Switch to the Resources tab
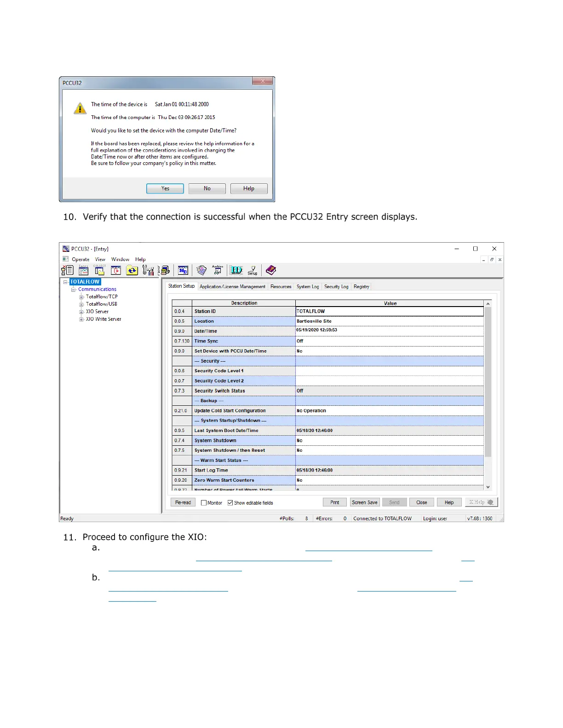This screenshot has width=563, height=728. 281,287
